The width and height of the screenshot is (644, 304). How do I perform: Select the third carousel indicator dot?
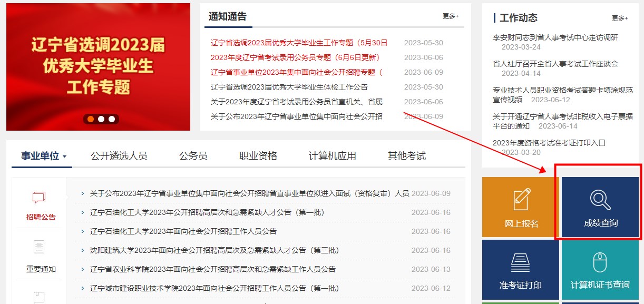(111, 119)
